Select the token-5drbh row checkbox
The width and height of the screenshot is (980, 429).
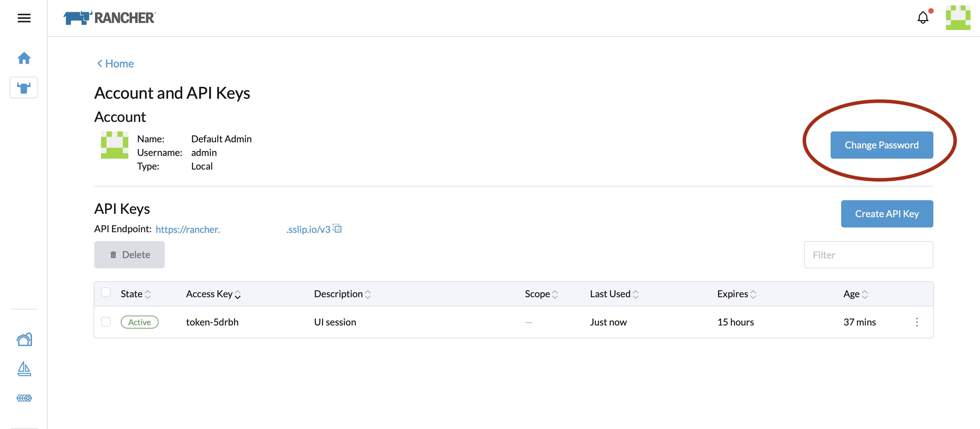tap(106, 322)
